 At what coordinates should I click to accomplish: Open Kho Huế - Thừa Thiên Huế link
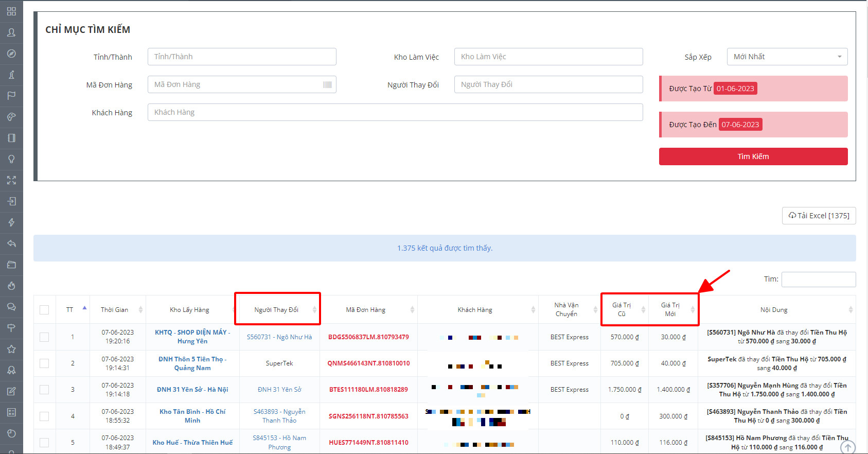[x=192, y=443]
